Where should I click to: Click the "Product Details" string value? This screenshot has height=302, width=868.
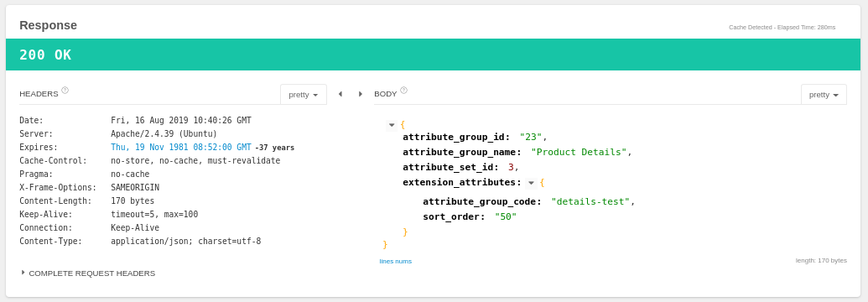(x=579, y=152)
